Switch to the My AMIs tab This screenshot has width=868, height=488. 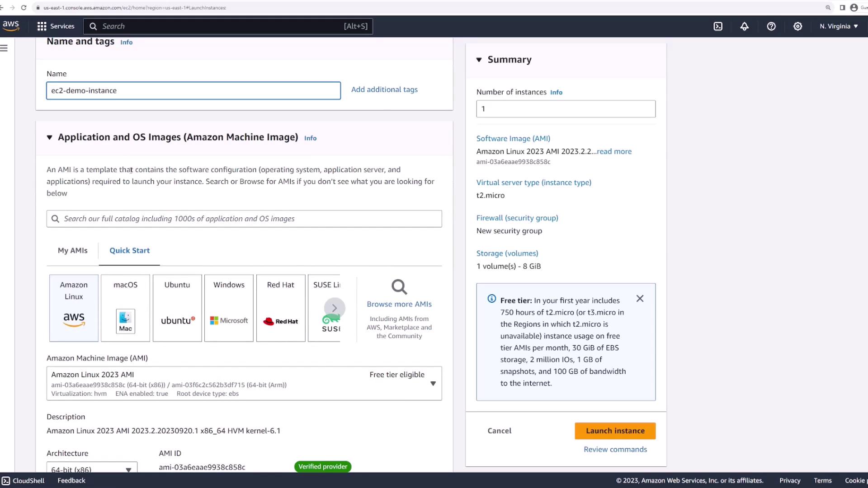point(72,250)
